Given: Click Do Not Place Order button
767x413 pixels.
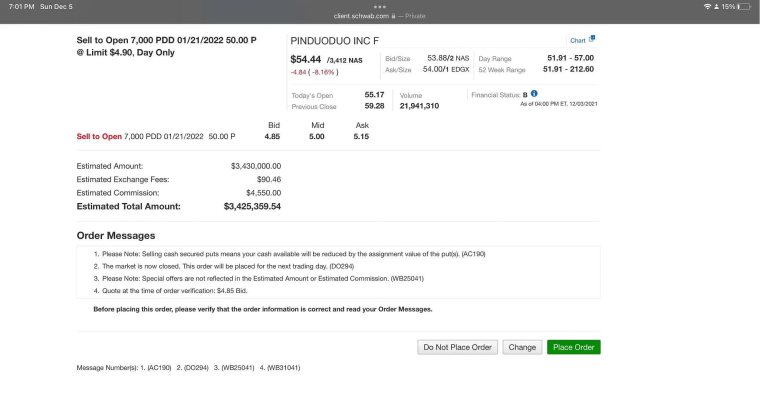Looking at the screenshot, I should (x=457, y=347).
